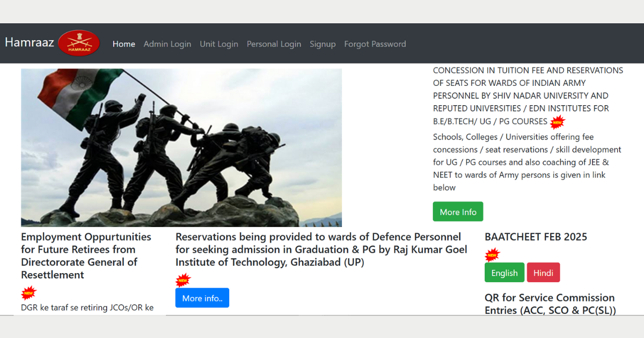This screenshot has width=644, height=338.
Task: Click the Hamraaz brand text
Action: point(30,42)
